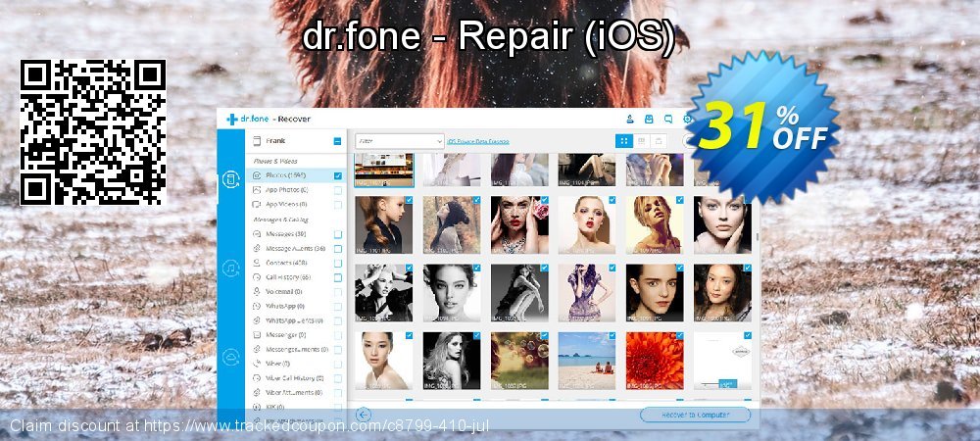Click the Photos & Videos heading
The width and height of the screenshot is (980, 441).
pyautogui.click(x=275, y=161)
